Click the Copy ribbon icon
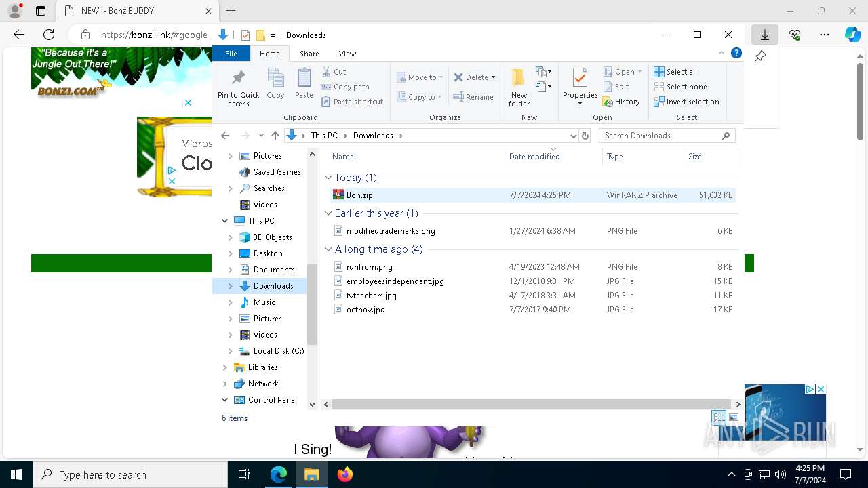Viewport: 868px width, 488px height. coord(275,77)
